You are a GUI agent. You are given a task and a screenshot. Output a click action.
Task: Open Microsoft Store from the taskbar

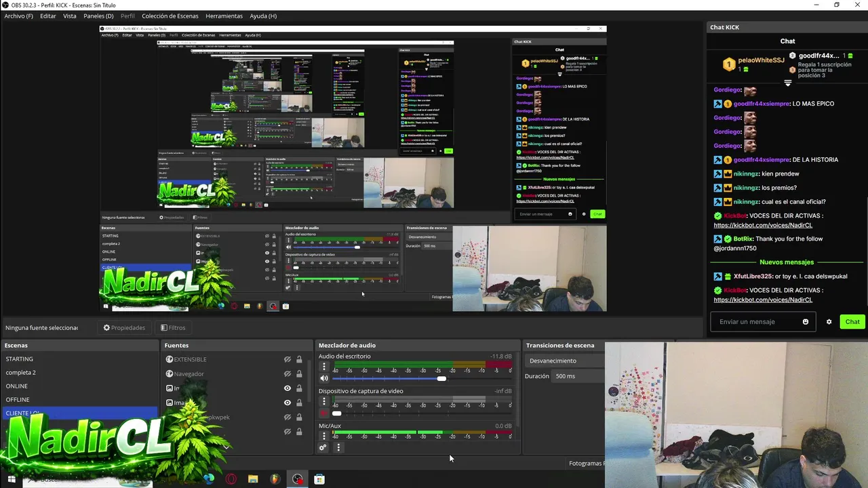click(319, 479)
